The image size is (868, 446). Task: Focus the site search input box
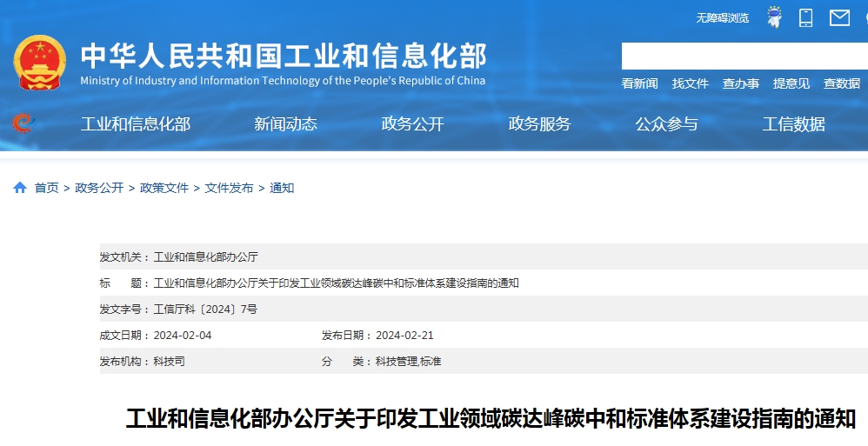744,56
